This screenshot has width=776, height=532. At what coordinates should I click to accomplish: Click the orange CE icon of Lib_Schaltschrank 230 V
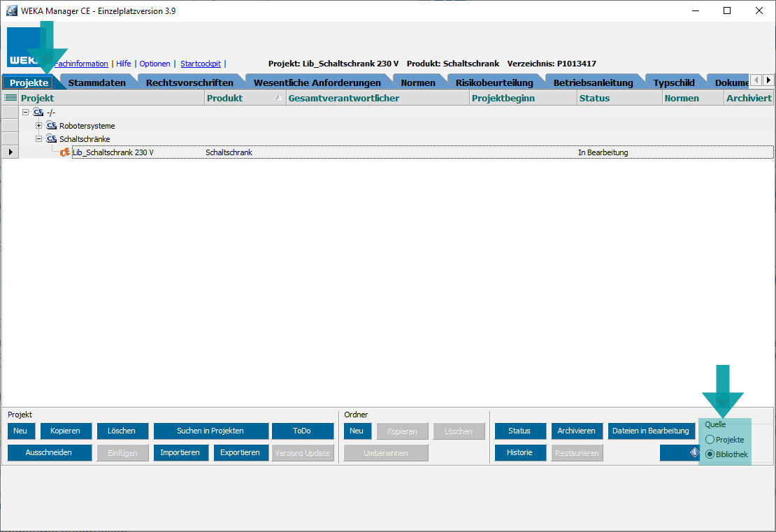65,152
